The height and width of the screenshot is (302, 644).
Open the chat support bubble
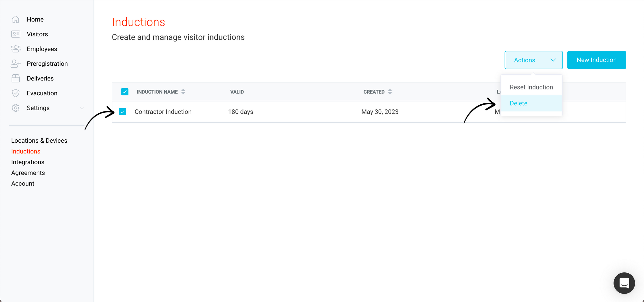[x=624, y=283]
